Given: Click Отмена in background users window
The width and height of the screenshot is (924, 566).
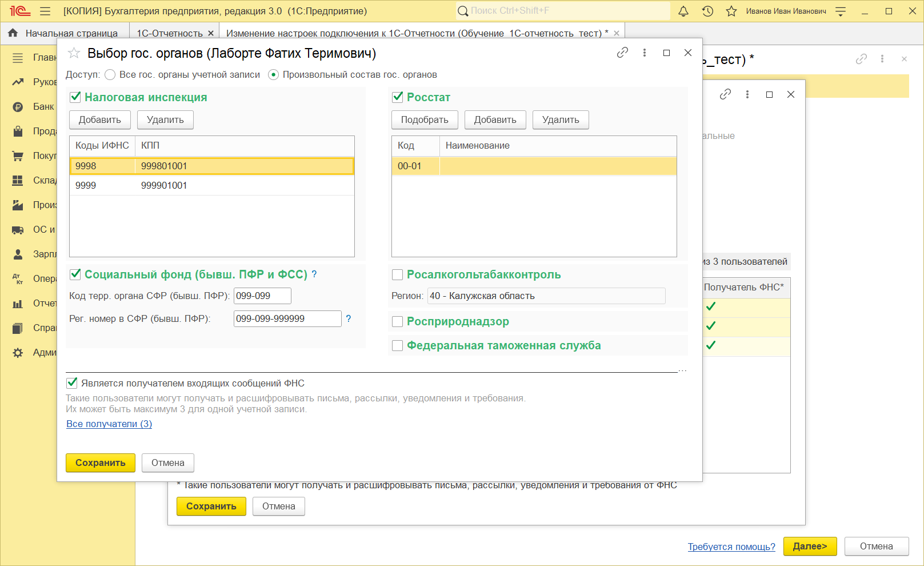Looking at the screenshot, I should (x=279, y=506).
